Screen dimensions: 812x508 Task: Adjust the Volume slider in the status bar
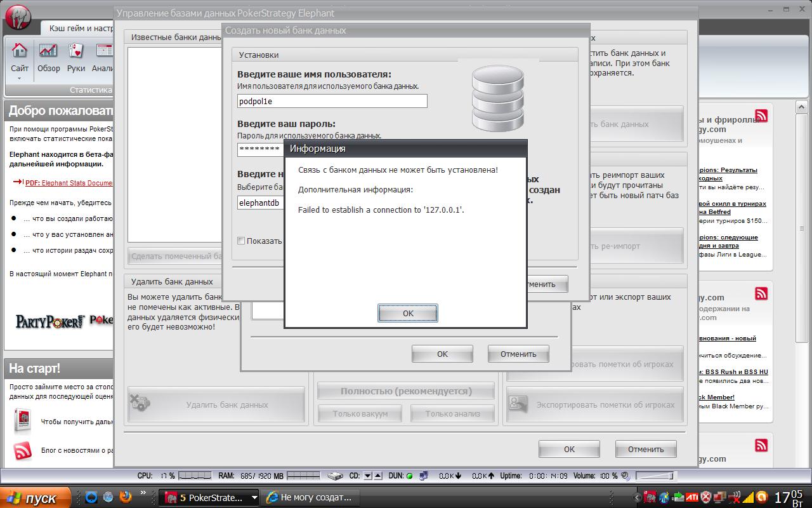click(x=653, y=476)
